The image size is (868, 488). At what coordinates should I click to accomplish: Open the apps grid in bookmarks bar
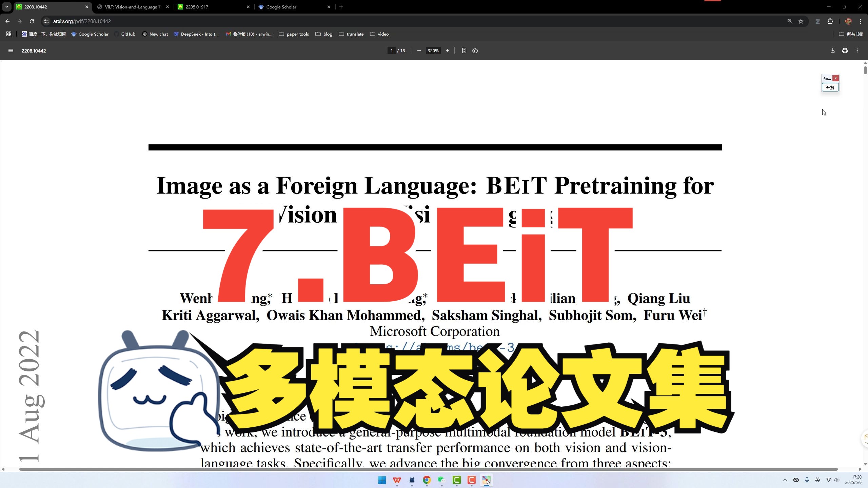[9, 34]
